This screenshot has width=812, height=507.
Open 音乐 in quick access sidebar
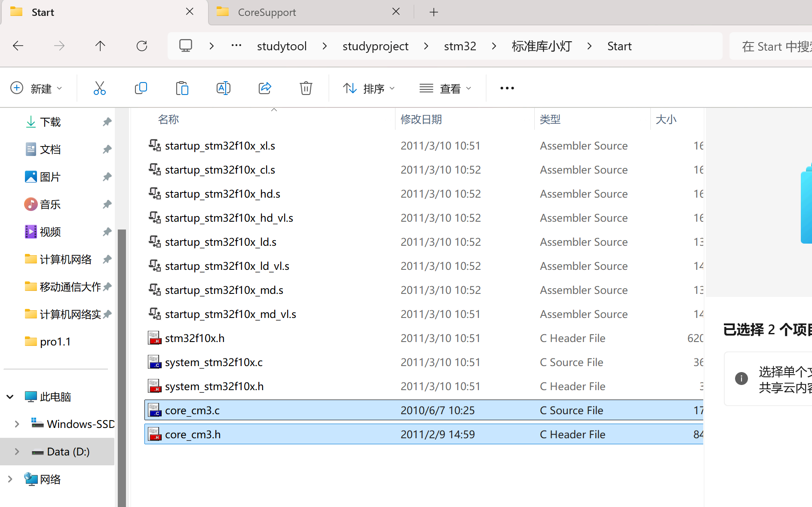(x=50, y=205)
